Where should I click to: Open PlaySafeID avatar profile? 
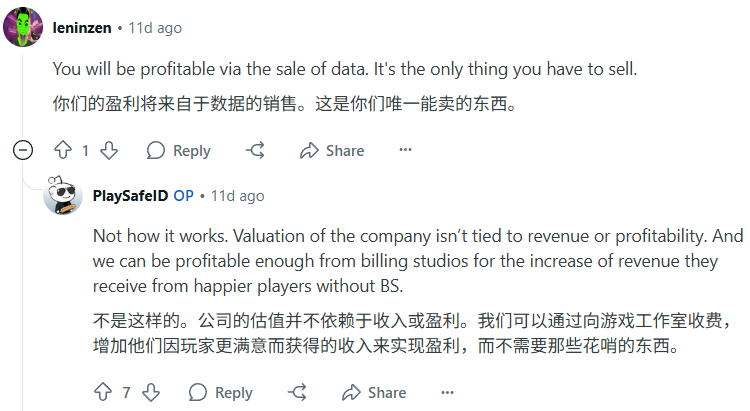tap(64, 195)
